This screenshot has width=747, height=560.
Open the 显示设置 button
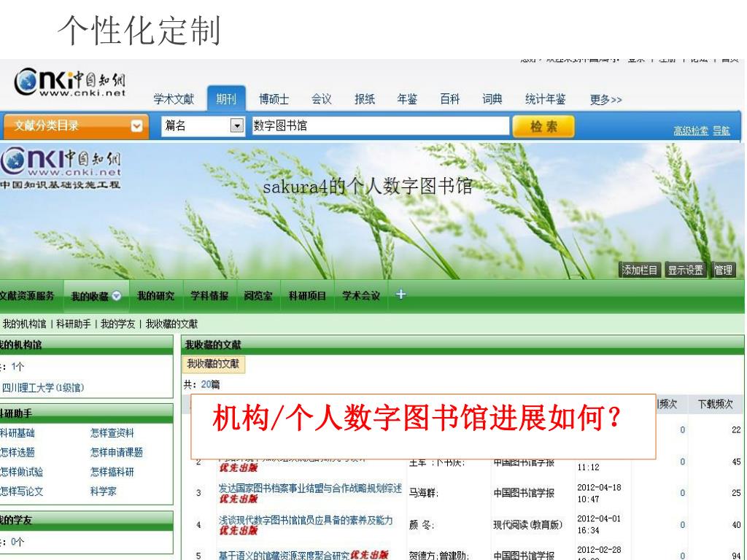click(685, 270)
